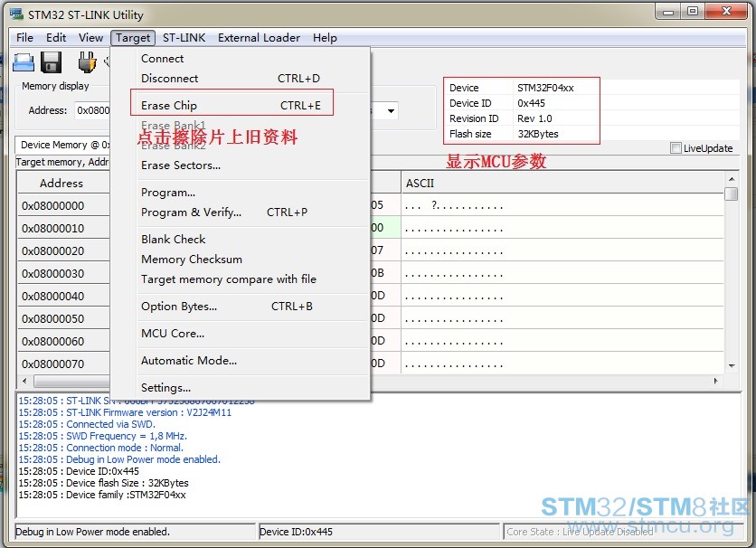Click memory grid scroll-up arrow

(732, 179)
